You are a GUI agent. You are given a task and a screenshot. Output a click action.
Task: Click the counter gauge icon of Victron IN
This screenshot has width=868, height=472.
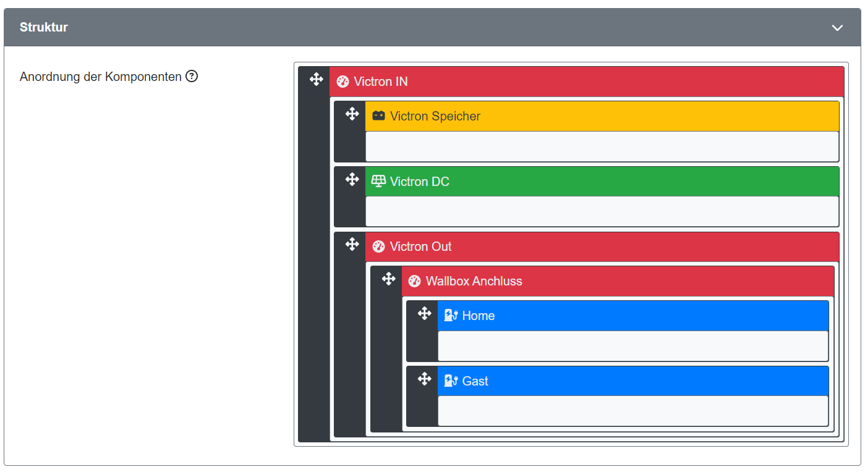pyautogui.click(x=343, y=82)
